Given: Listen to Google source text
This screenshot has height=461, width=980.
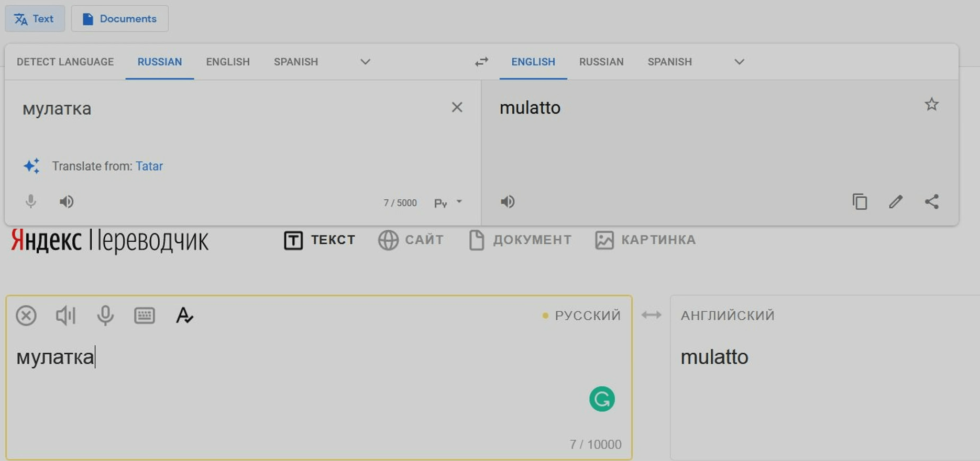Looking at the screenshot, I should pos(67,201).
